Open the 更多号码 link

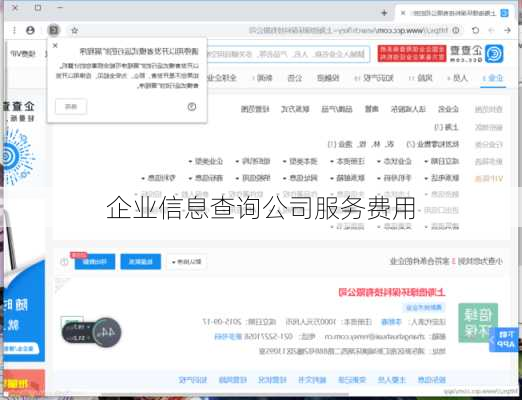[228, 337]
